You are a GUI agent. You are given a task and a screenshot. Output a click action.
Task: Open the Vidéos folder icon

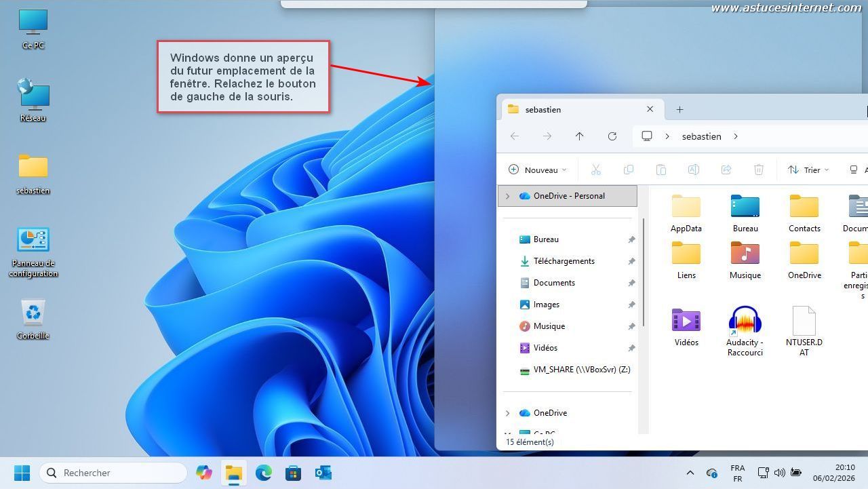(x=686, y=321)
